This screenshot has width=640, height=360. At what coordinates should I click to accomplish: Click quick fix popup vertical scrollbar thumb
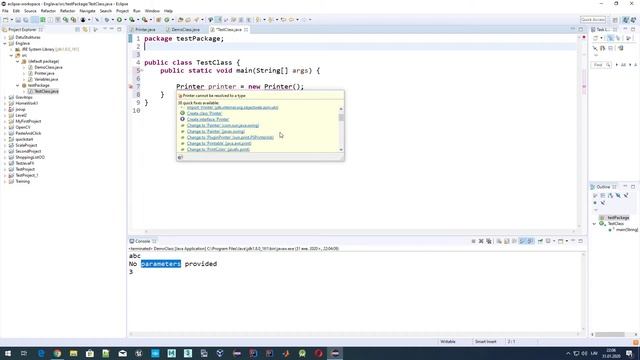pyautogui.click(x=341, y=117)
